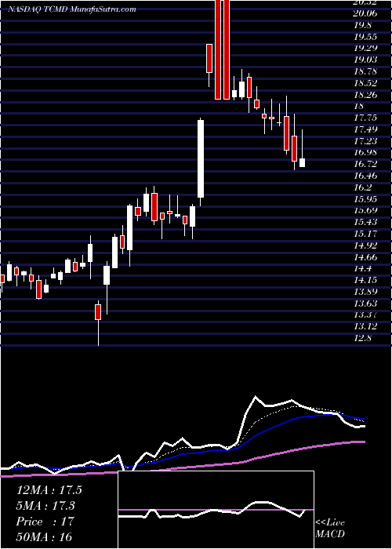The width and height of the screenshot is (392, 549).
Task: Select the 14.66 price axis label
Action: click(365, 257)
